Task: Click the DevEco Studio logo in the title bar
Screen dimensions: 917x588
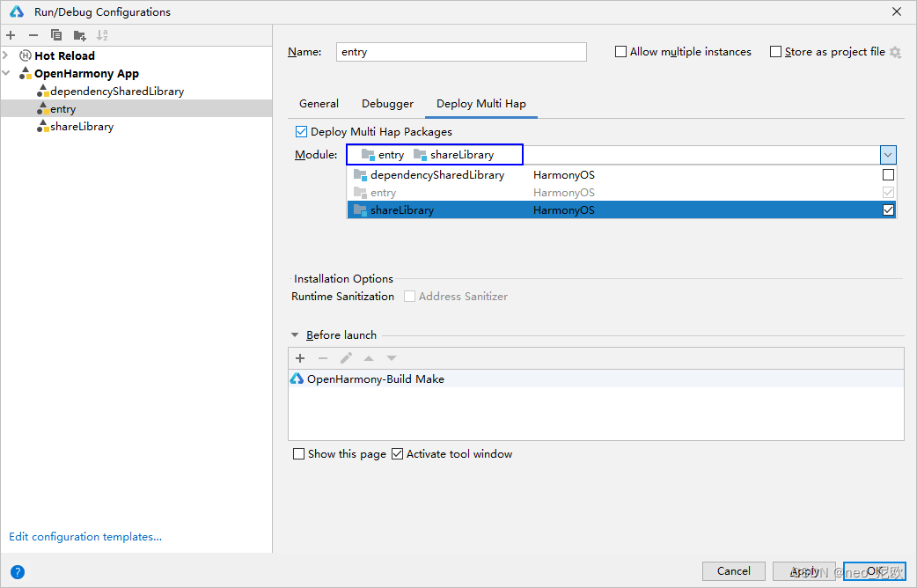Action: coord(17,11)
